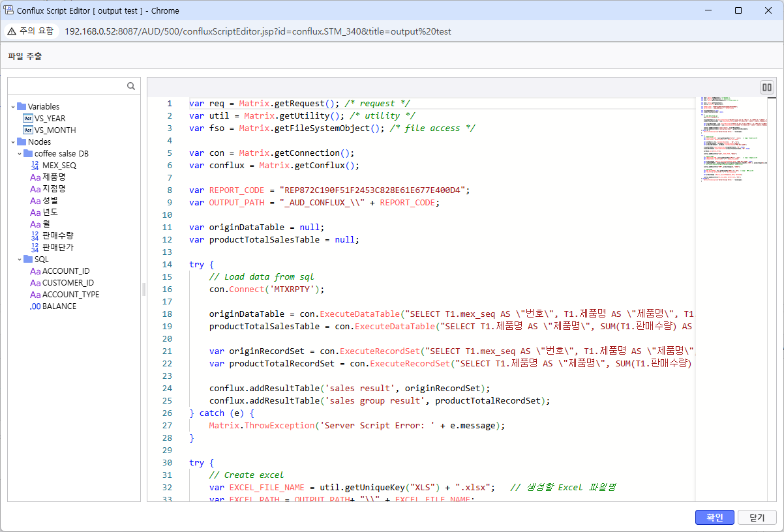The width and height of the screenshot is (784, 532).
Task: Click the decimal icon beside BALANCE
Action: click(x=35, y=306)
